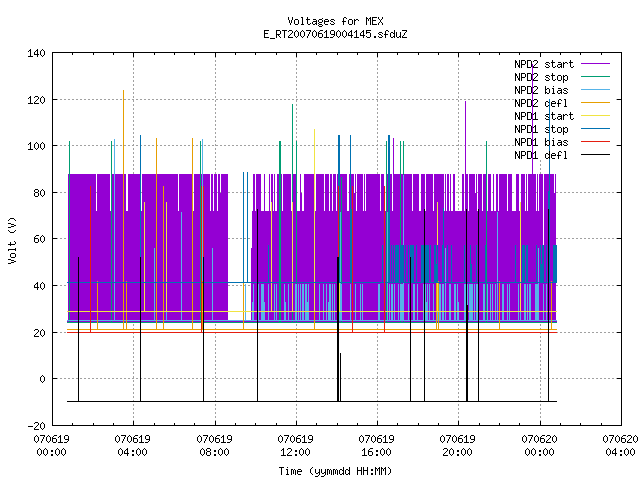Image resolution: width=640 pixels, height=480 pixels.
Task: Click the black NPD1 defl legend line
Action: [596, 155]
